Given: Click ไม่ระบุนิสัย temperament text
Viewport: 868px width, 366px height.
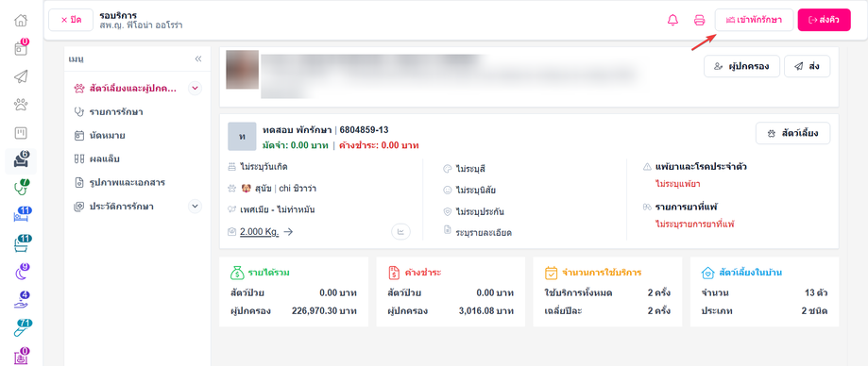Looking at the screenshot, I should [476, 191].
